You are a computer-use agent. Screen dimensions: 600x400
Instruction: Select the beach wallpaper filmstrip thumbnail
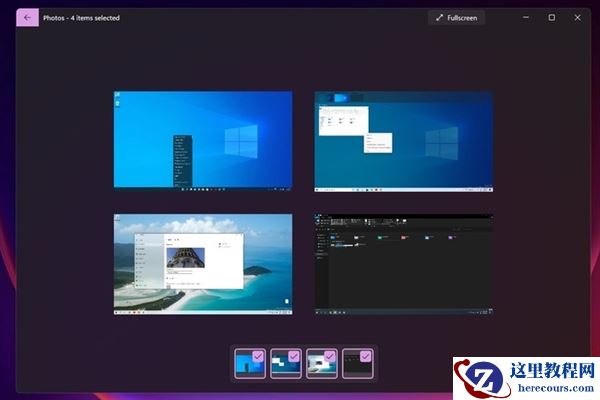point(321,363)
